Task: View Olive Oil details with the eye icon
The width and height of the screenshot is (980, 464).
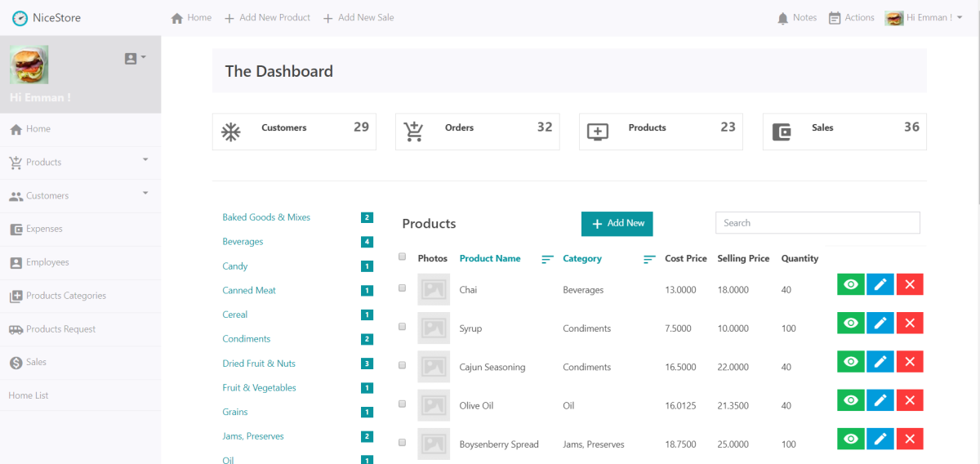Action: [851, 399]
